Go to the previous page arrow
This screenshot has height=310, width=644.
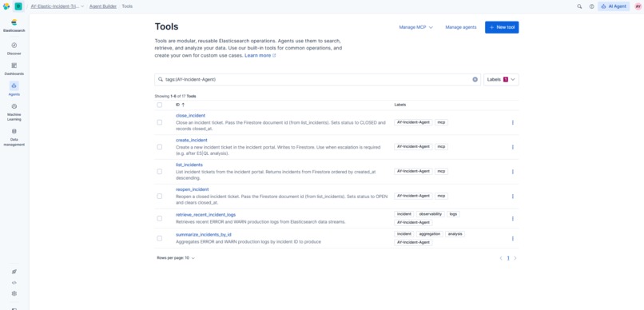501,258
